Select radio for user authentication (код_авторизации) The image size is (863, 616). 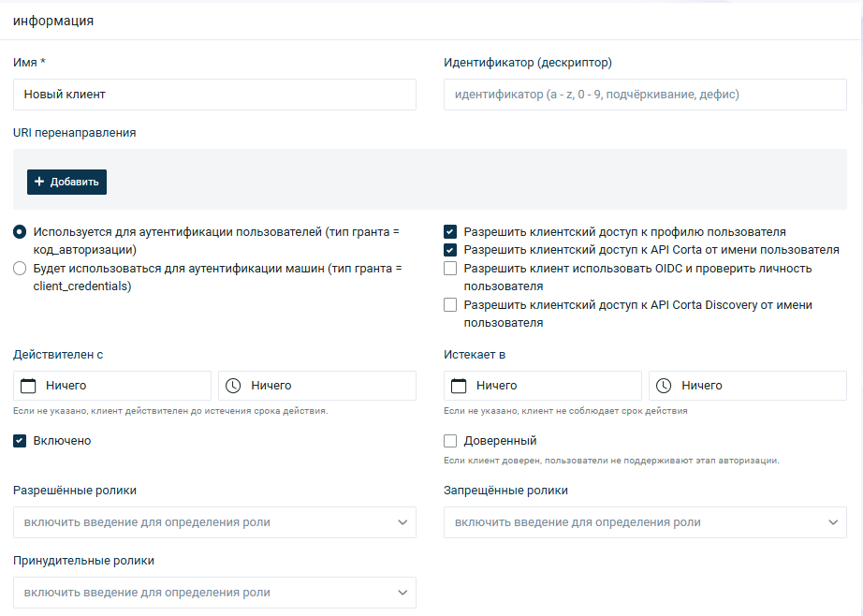[20, 232]
